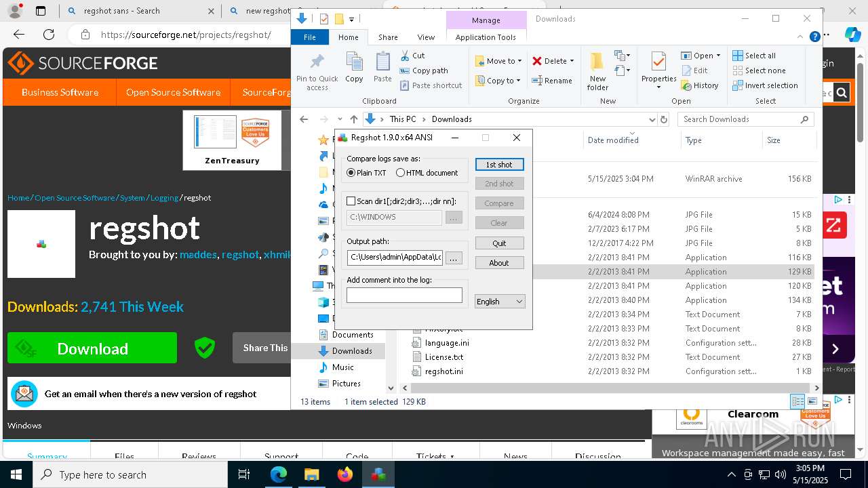Click the green Download button on SourceForge

pos(92,348)
